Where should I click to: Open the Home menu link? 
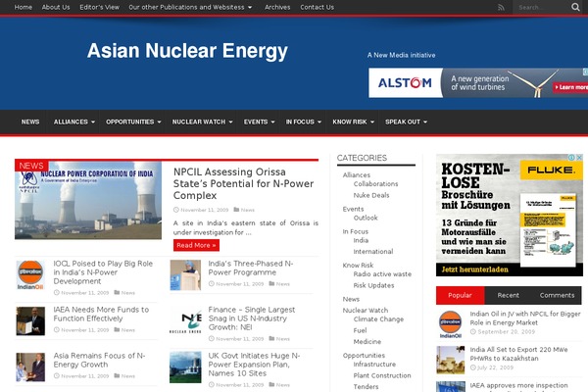point(24,7)
